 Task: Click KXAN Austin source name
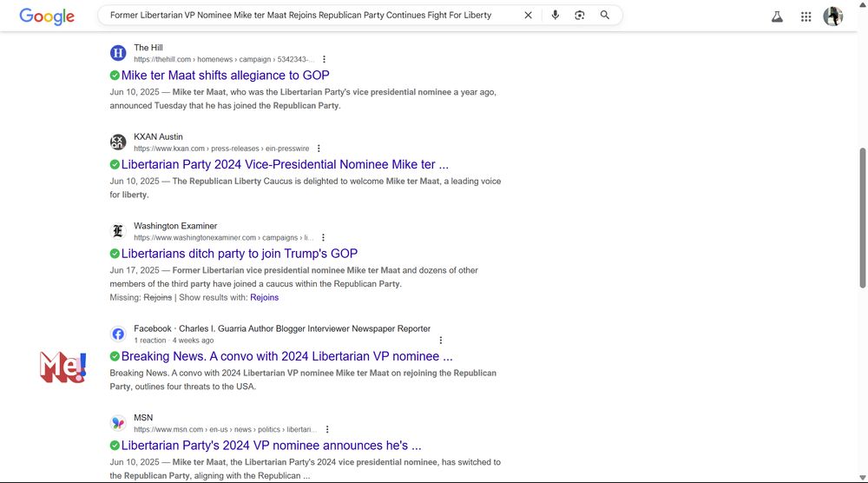(x=158, y=136)
